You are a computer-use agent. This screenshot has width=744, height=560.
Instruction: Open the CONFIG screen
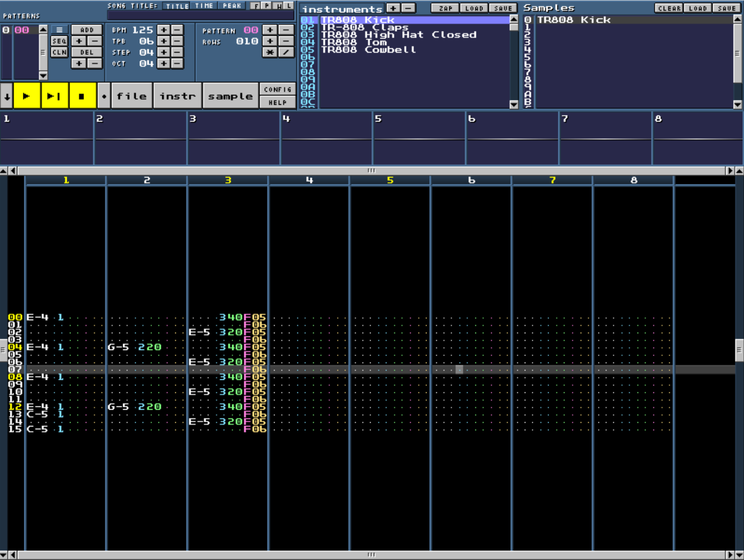point(277,90)
